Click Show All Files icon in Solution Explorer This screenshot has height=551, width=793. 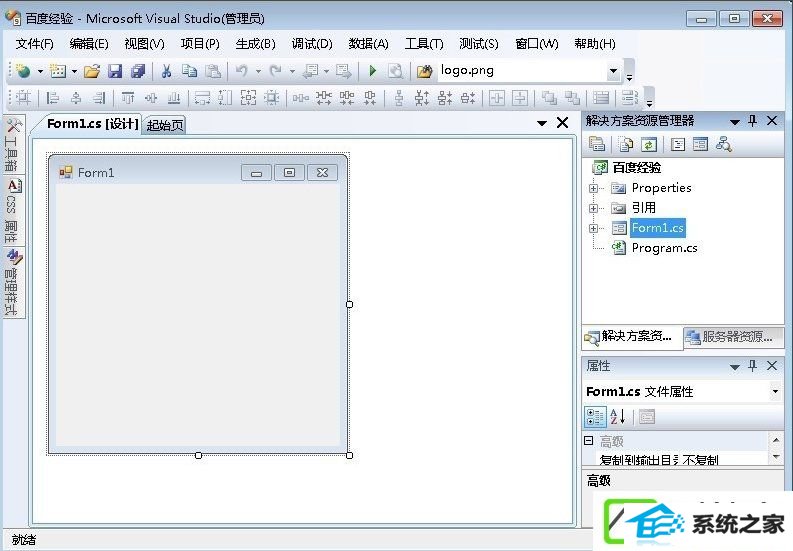click(x=626, y=145)
